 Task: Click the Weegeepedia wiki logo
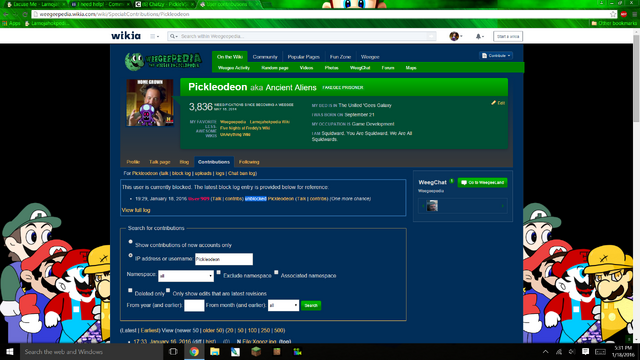pyautogui.click(x=163, y=62)
